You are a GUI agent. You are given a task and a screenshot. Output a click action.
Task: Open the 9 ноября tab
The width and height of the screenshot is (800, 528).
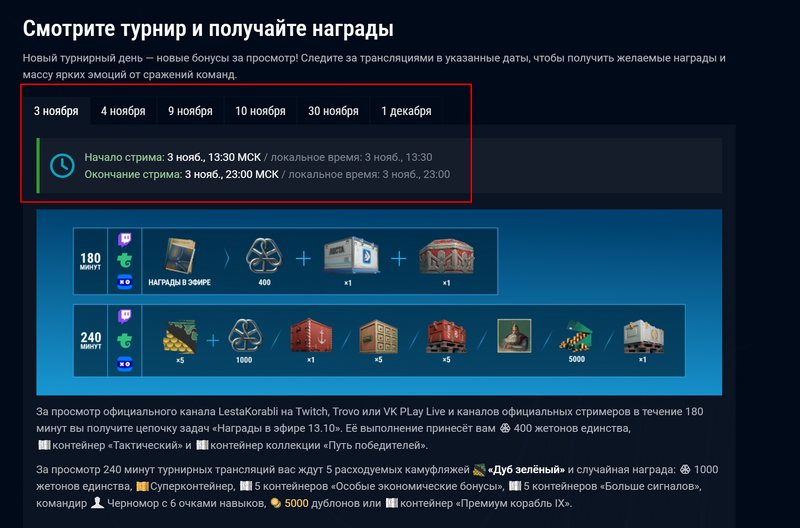190,111
